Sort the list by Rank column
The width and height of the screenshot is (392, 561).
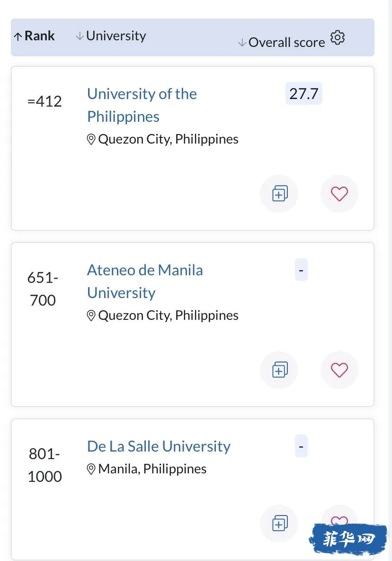point(34,36)
